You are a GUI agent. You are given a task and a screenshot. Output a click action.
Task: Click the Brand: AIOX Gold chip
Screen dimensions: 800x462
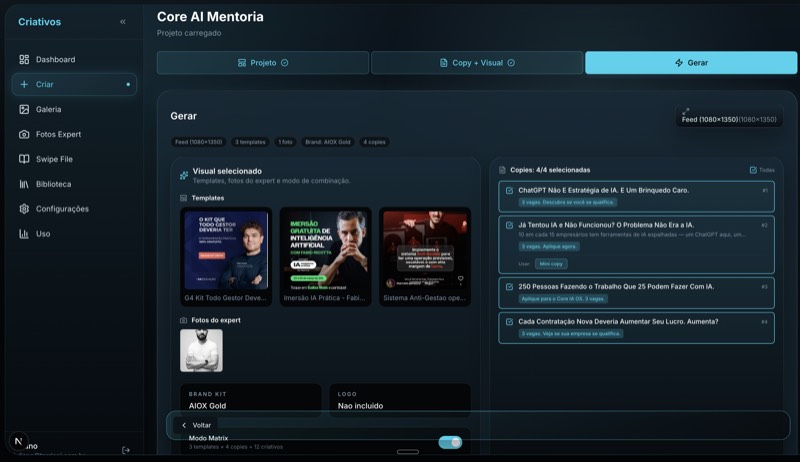pos(328,142)
